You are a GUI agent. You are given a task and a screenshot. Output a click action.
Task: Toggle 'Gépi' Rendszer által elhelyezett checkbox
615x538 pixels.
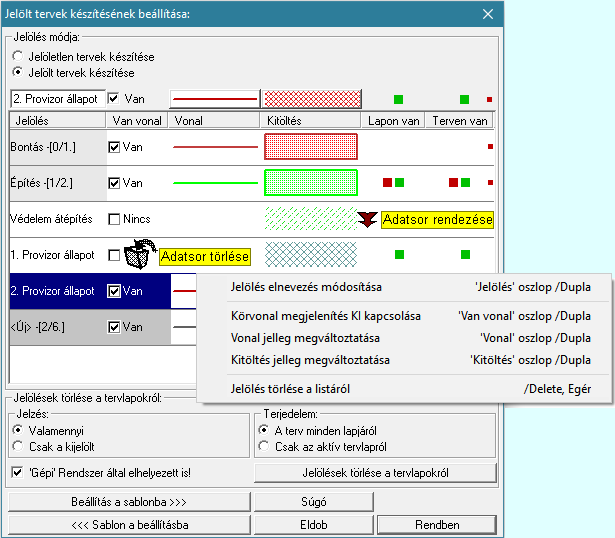[x=19, y=471]
